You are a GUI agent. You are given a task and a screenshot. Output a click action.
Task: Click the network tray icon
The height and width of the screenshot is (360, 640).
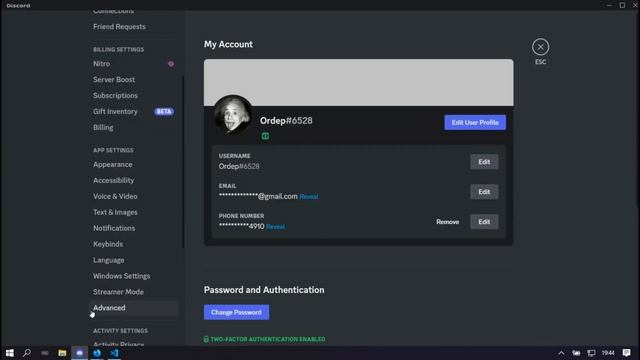[591, 353]
